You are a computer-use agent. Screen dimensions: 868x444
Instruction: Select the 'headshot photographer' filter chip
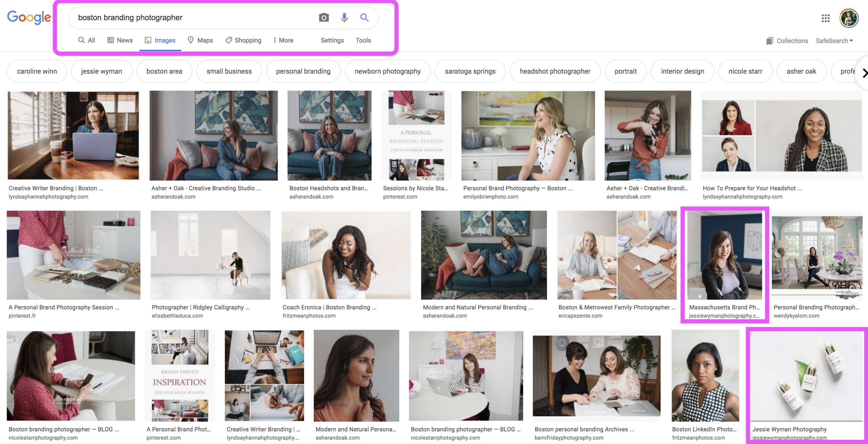pyautogui.click(x=554, y=71)
